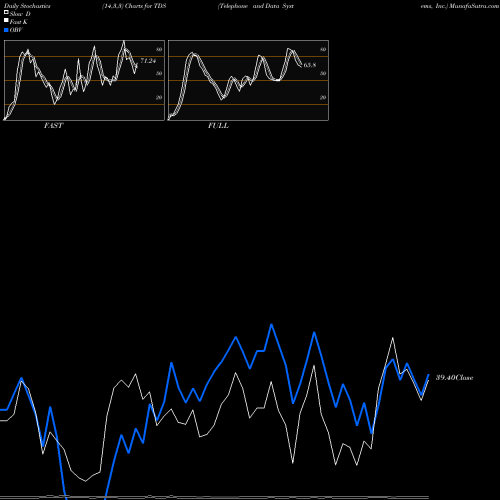Click the blue OBV legend swatch
This screenshot has height=500, width=500.
[6, 30]
